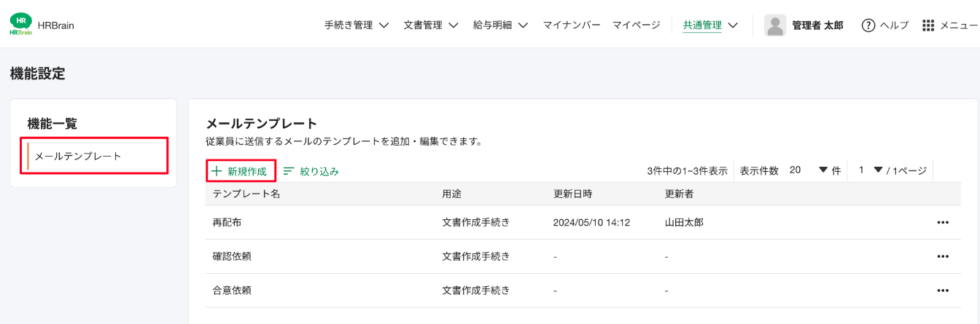This screenshot has height=324, width=980.
Task: Expand the 文書管理 dropdown menu
Action: (430, 25)
